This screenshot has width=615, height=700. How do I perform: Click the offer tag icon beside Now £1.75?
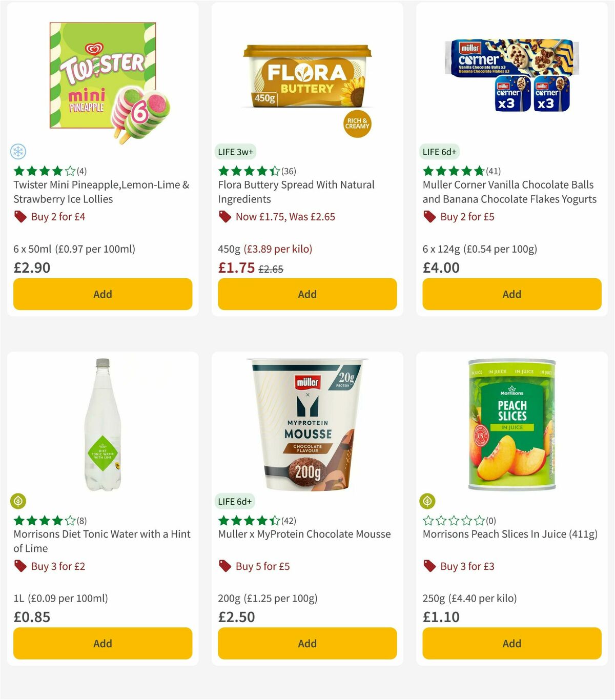pos(225,217)
